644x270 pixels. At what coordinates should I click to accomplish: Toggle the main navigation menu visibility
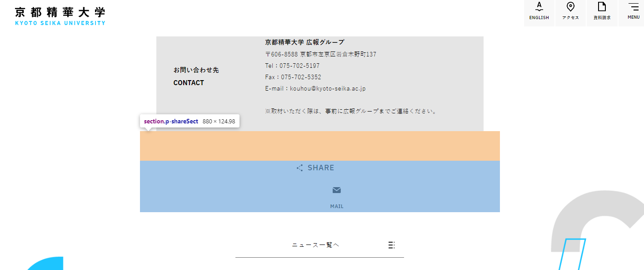[x=633, y=11]
